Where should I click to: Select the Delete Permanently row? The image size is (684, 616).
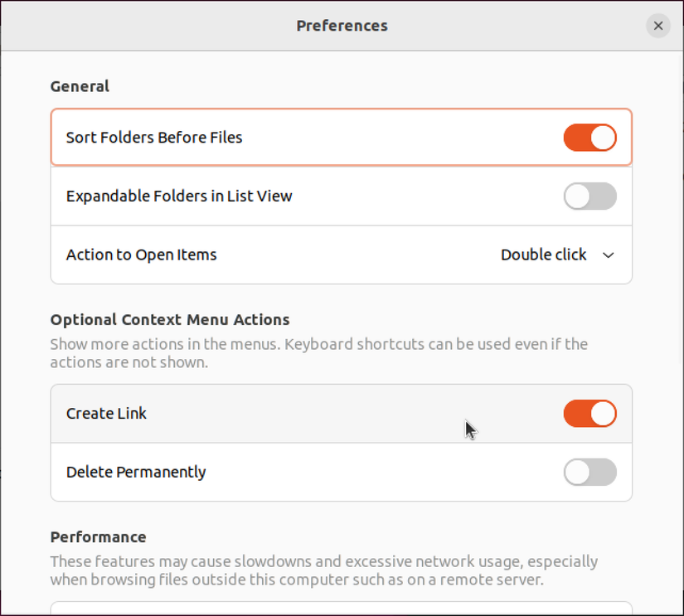[134, 472]
